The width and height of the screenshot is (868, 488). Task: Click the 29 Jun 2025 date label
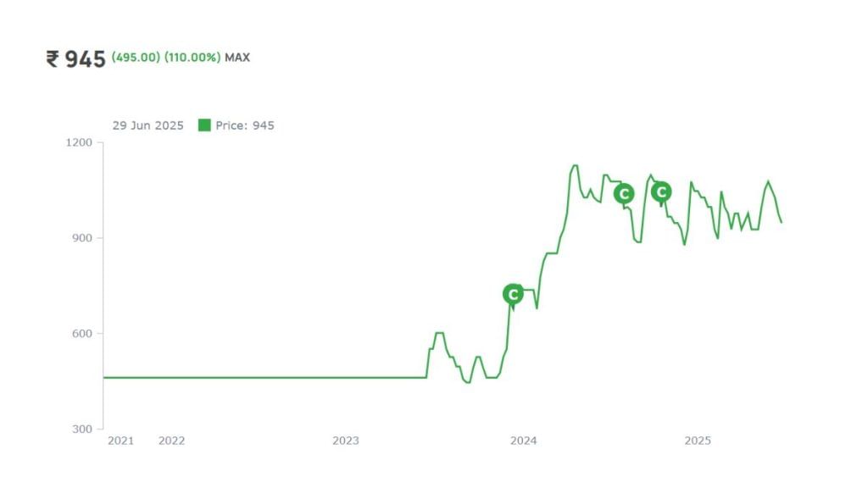(x=147, y=125)
